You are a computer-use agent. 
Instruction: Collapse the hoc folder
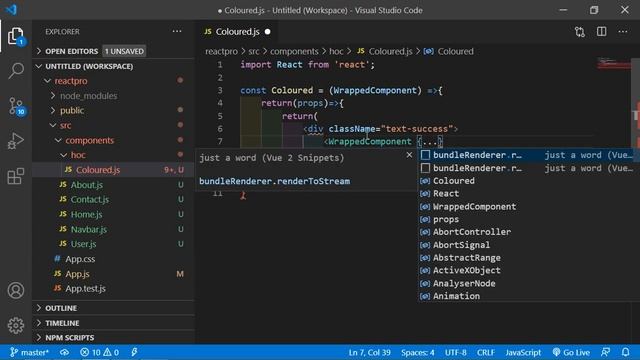coord(113,155)
